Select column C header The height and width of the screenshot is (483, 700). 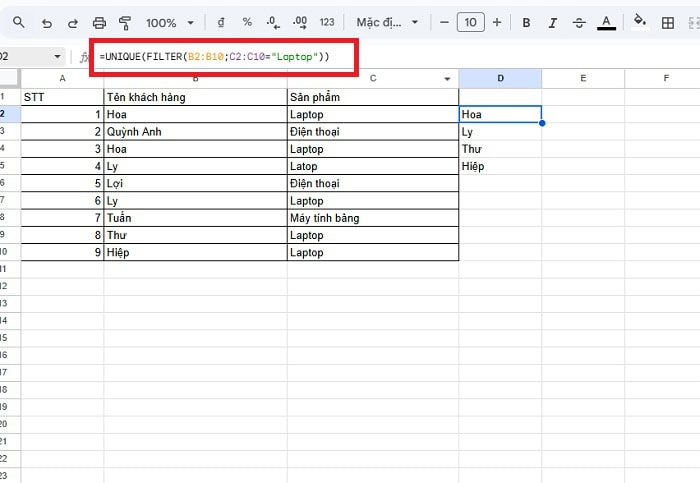pyautogui.click(x=373, y=79)
